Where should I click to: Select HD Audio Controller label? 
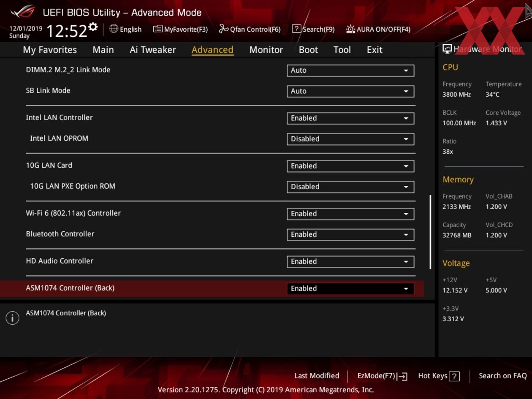[x=59, y=261]
